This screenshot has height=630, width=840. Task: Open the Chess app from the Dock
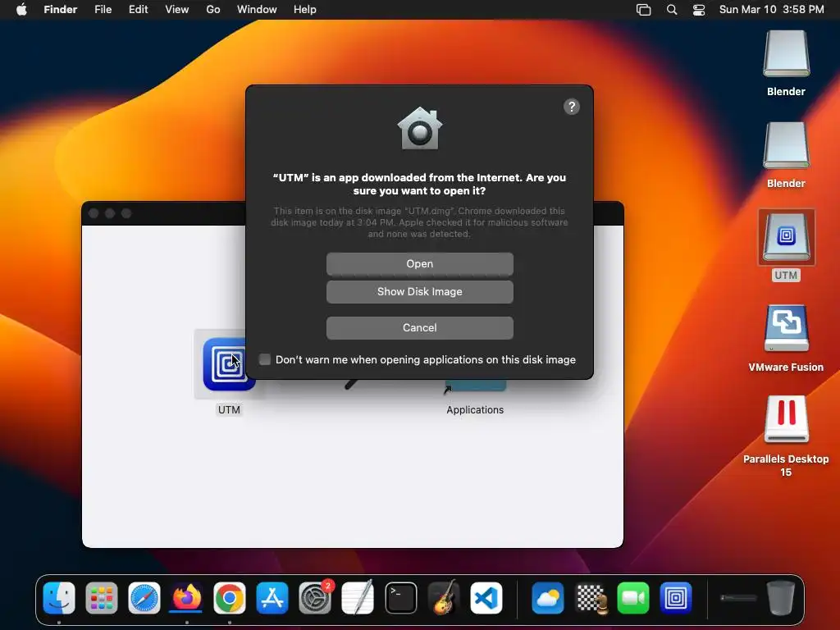pos(591,598)
